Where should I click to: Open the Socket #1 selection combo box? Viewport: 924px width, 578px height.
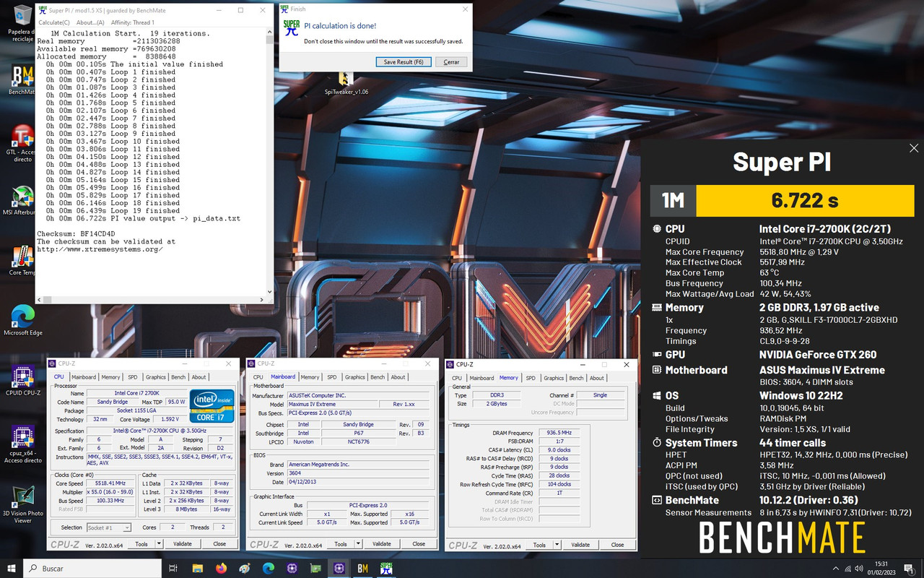[x=108, y=527]
